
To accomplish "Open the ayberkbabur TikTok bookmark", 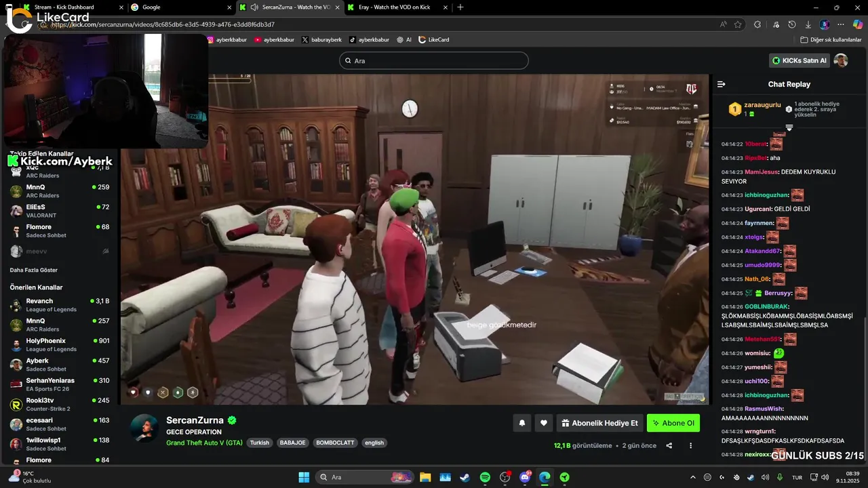I will coord(369,40).
